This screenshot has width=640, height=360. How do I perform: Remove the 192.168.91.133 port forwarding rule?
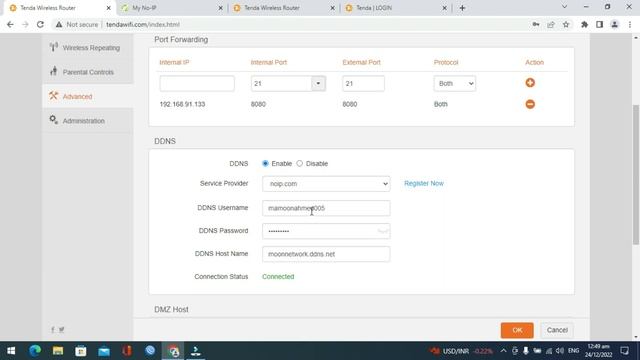(530, 104)
